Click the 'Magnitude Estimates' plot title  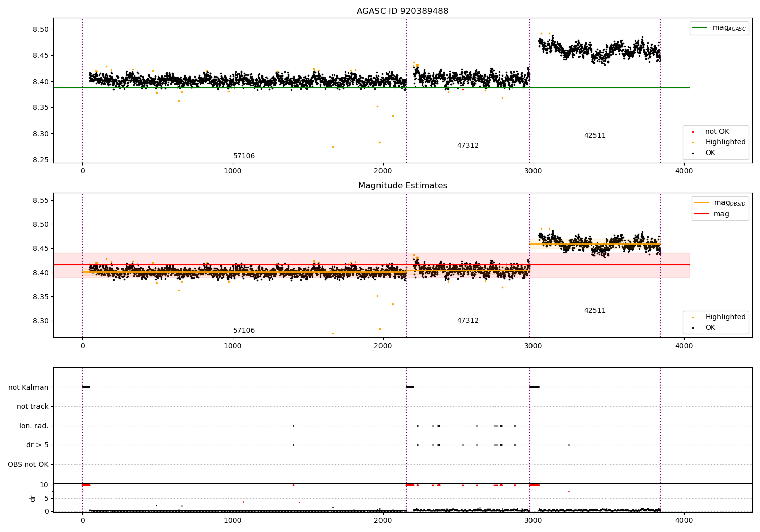(x=402, y=186)
